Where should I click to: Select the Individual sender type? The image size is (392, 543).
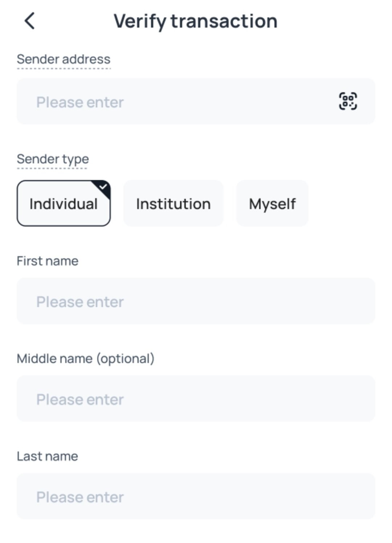64,203
